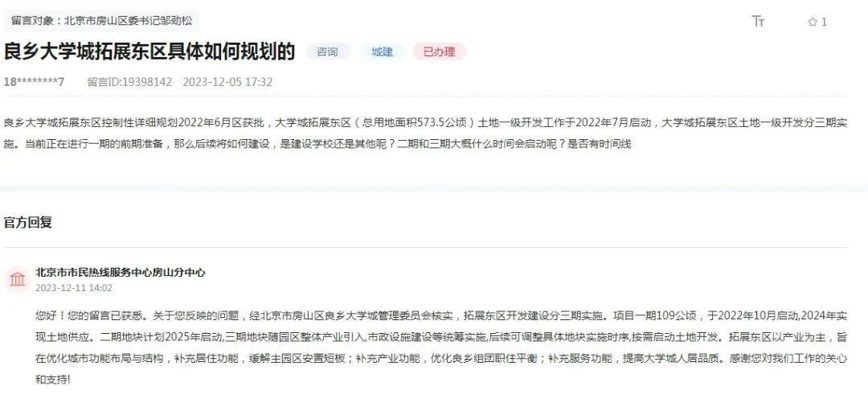Click the masked username 18********7
868x403 pixels.
point(34,82)
